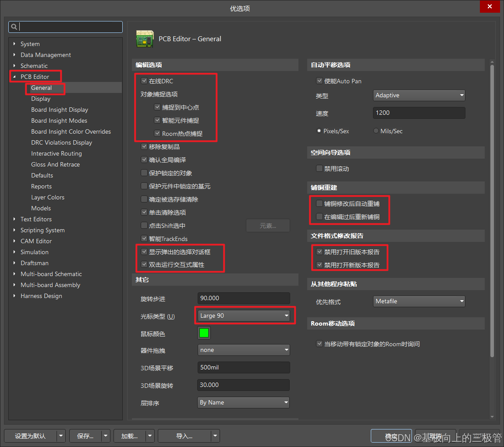Toggle 智能元件捕捉 checkbox
The image size is (504, 447).
(x=157, y=120)
